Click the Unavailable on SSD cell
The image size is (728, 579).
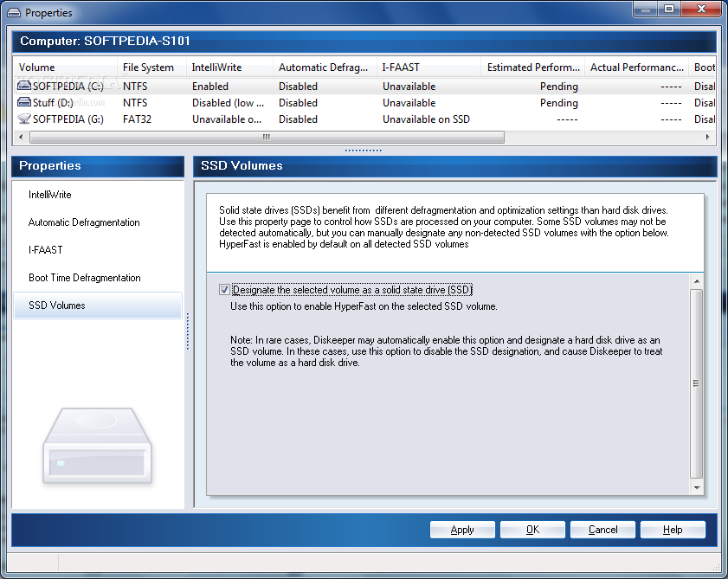click(426, 119)
